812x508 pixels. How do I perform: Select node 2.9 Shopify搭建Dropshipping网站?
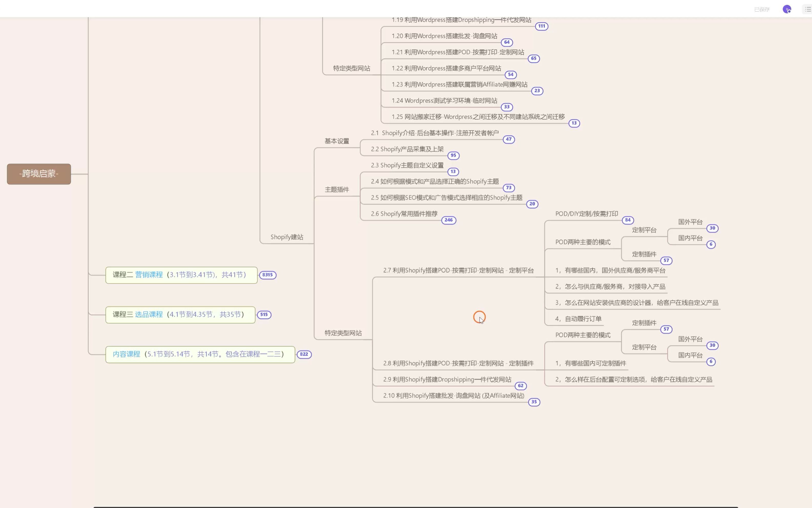click(x=447, y=379)
